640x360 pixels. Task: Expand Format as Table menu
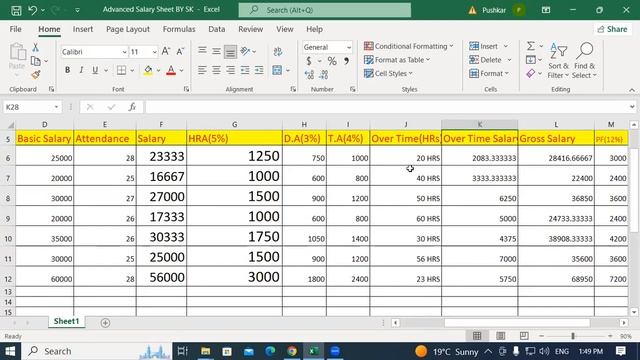pos(397,60)
